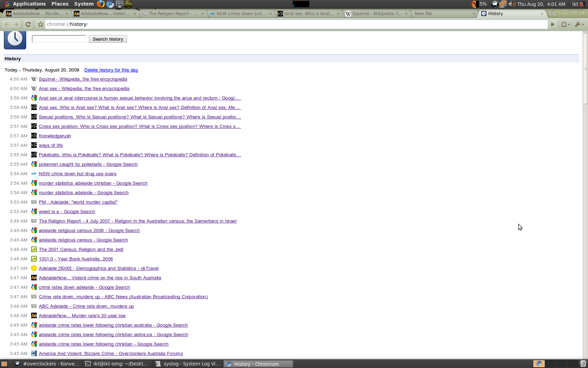Click the date and time clock in panel

point(541,4)
